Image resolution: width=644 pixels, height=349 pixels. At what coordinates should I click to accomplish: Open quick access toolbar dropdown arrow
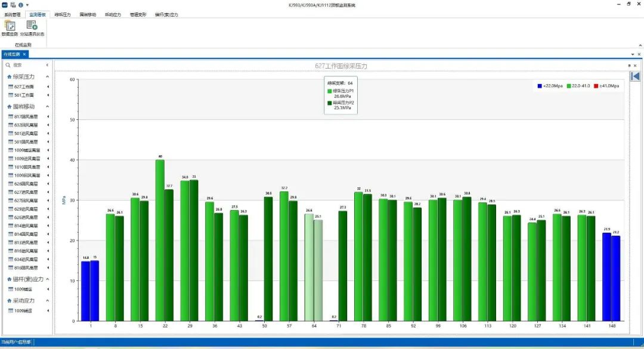pyautogui.click(x=27, y=5)
